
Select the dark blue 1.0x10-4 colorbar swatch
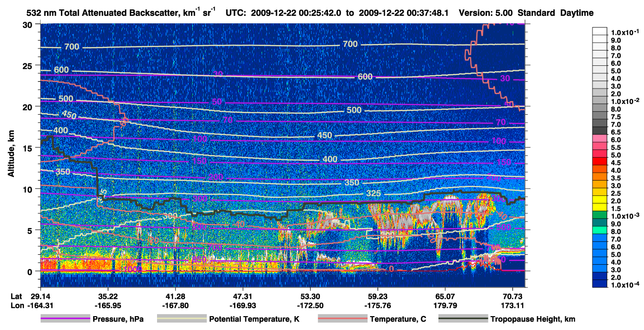click(x=600, y=283)
